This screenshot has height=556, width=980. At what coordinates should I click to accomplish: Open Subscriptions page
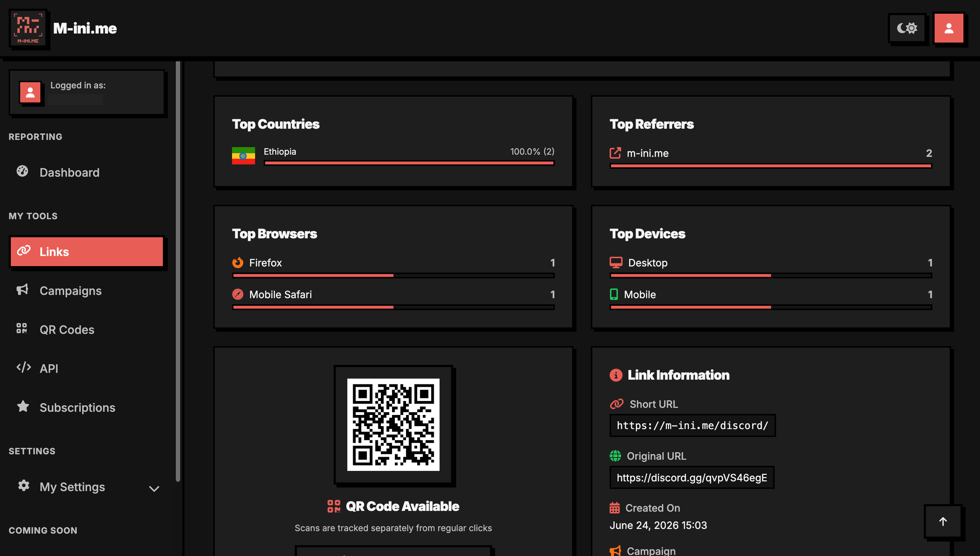pos(87,407)
